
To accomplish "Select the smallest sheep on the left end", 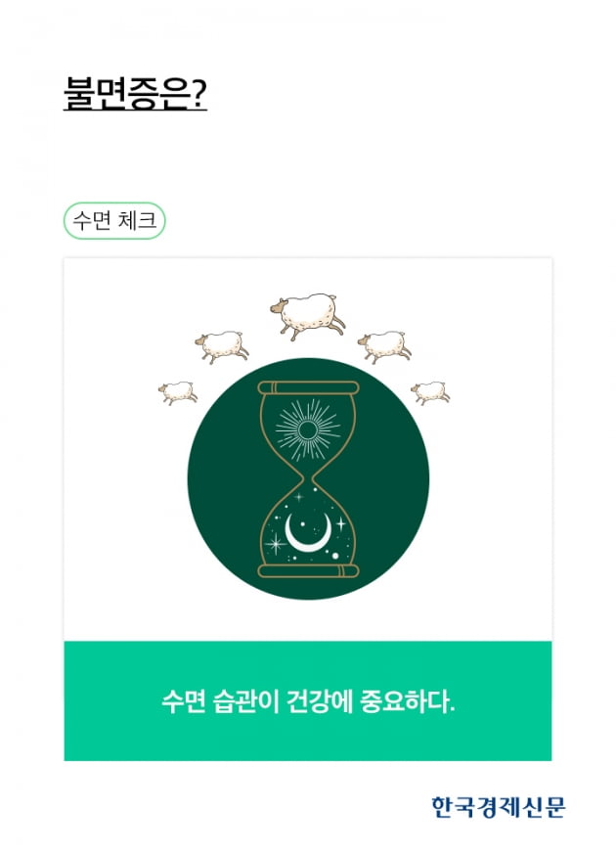I will (178, 392).
